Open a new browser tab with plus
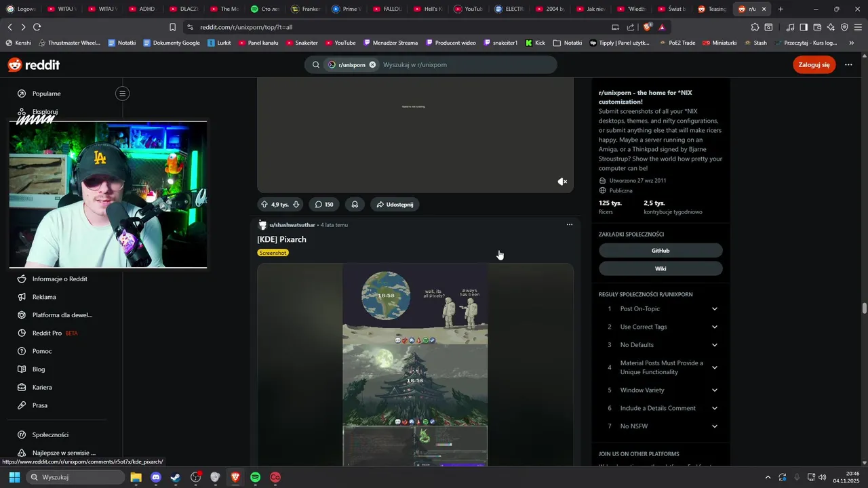 coord(781,9)
